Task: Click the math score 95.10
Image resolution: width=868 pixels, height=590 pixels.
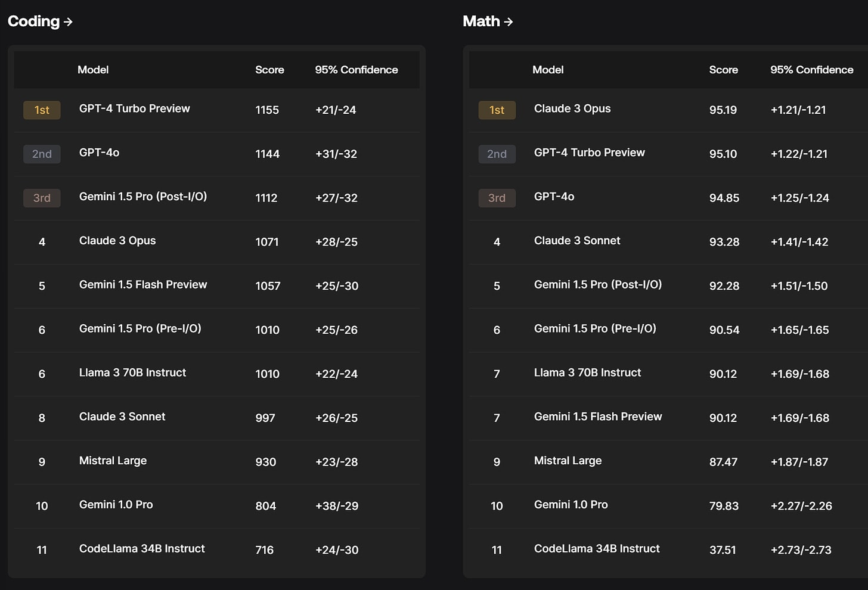Action: tap(723, 154)
